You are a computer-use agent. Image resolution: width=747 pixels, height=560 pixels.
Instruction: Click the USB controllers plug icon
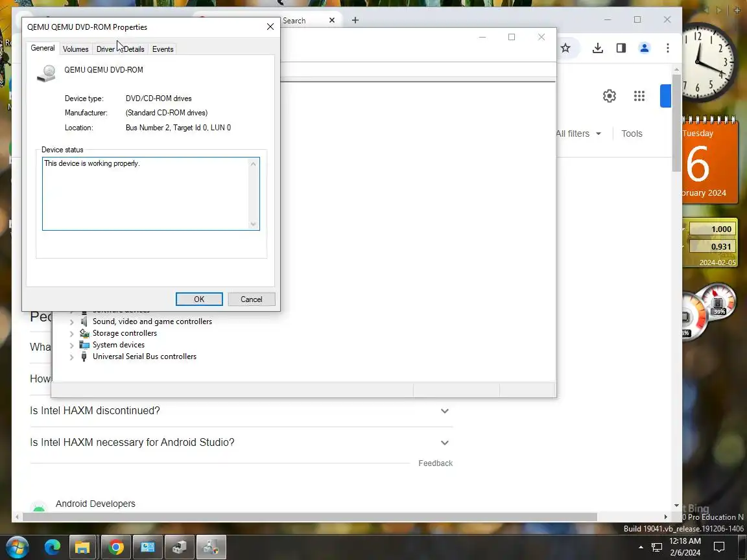(x=84, y=356)
